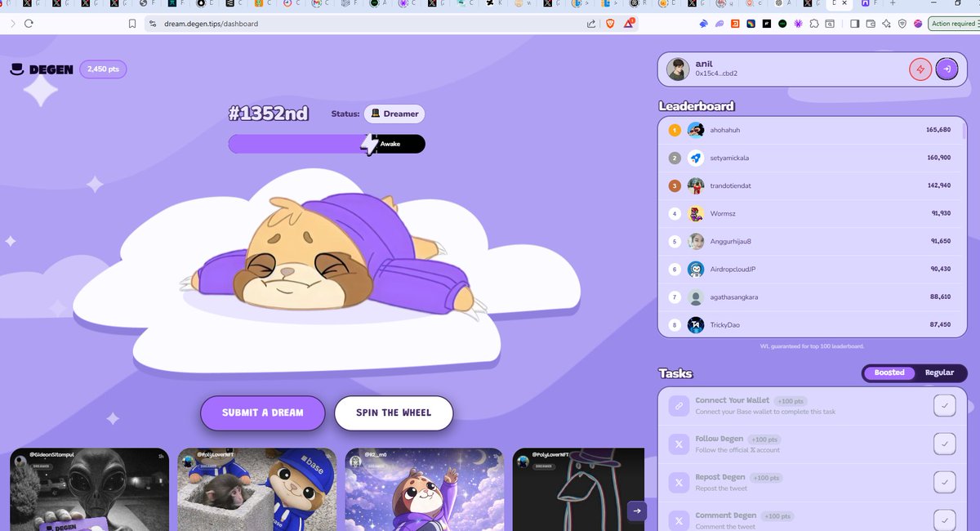Image resolution: width=980 pixels, height=531 pixels.
Task: Click the share page icon in address bar
Action: (x=590, y=24)
